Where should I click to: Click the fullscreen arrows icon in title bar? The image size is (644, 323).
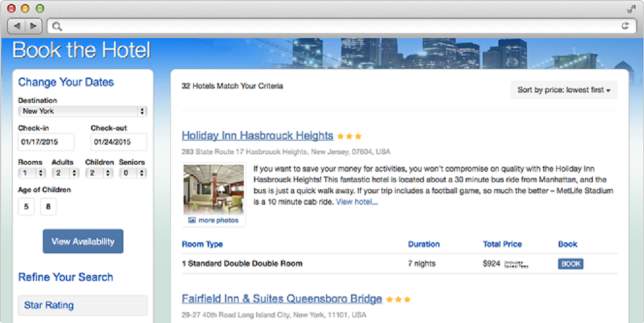point(631,9)
